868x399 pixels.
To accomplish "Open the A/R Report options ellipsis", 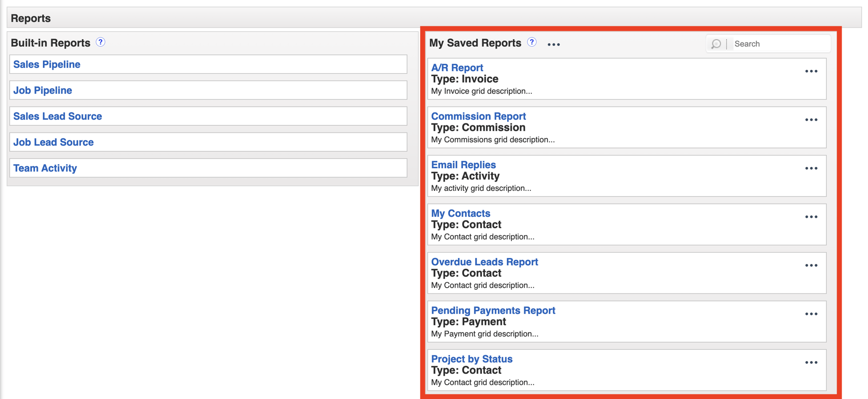I will pyautogui.click(x=811, y=71).
